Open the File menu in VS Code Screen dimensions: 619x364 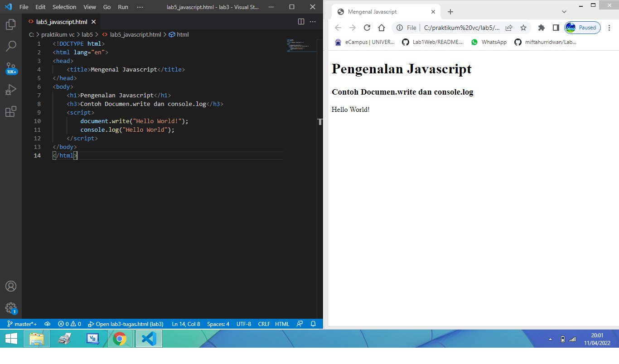point(24,7)
